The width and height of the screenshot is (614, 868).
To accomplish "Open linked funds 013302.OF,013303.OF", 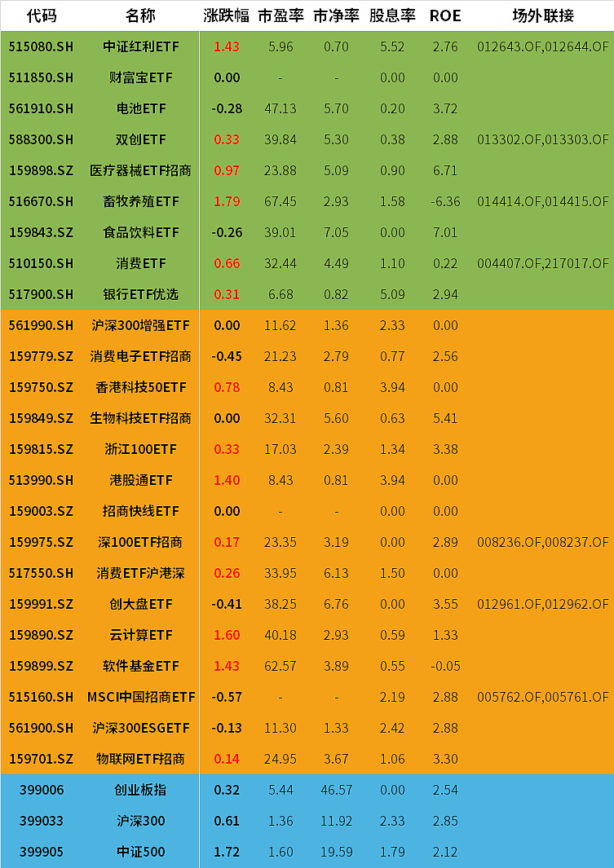I will tap(542, 139).
